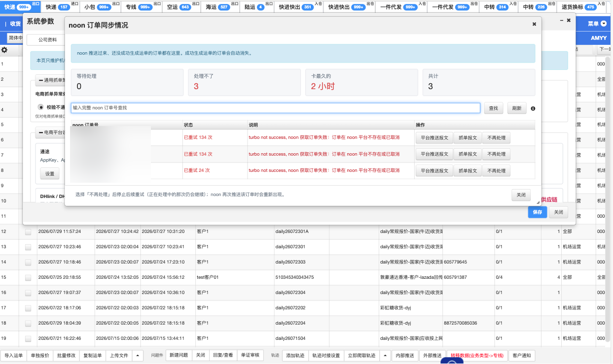
Task: Collapse the 通用抓单 section
Action: [50, 80]
